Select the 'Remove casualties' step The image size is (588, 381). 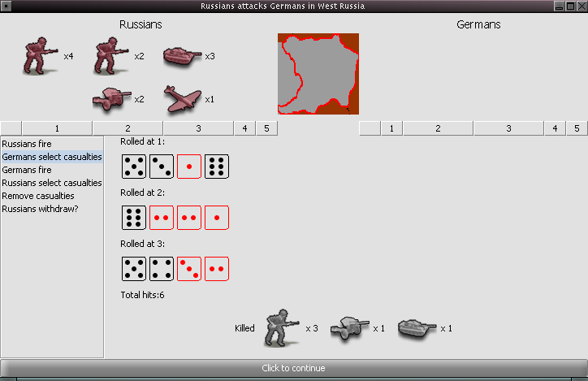38,196
